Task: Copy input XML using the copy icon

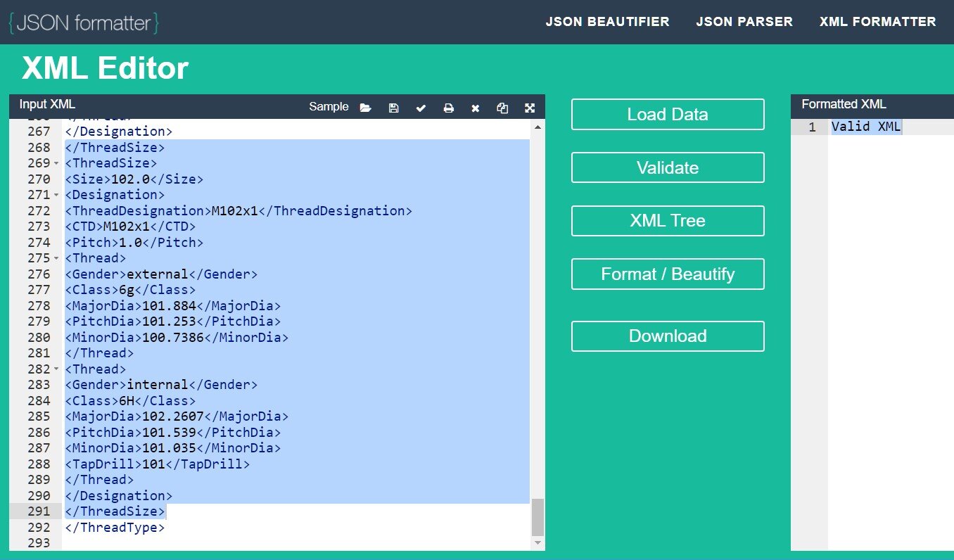Action: click(x=502, y=108)
